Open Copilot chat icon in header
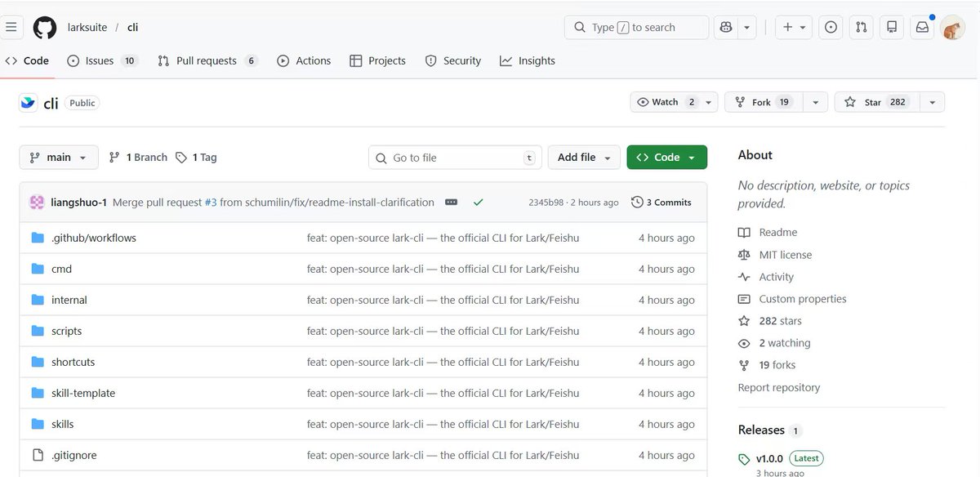 pyautogui.click(x=726, y=27)
